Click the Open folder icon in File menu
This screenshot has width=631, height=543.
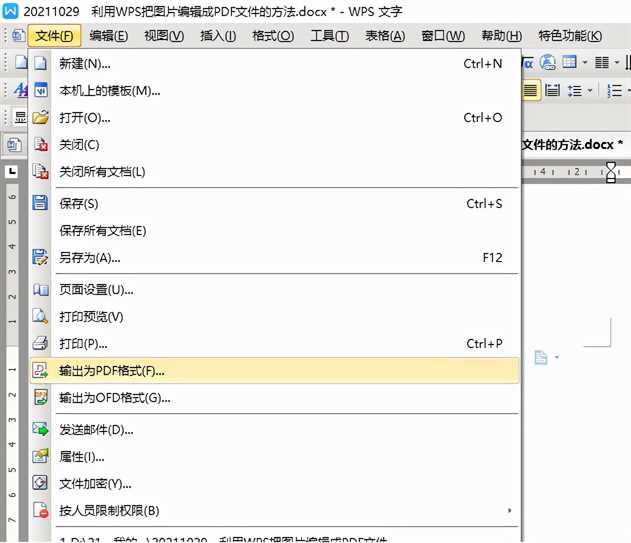(41, 118)
